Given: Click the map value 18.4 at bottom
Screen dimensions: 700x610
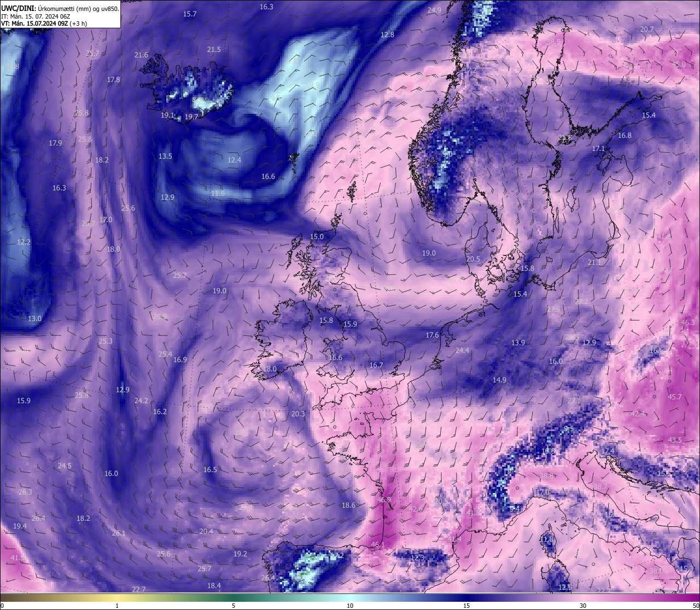Looking at the screenshot, I should coord(214,585).
